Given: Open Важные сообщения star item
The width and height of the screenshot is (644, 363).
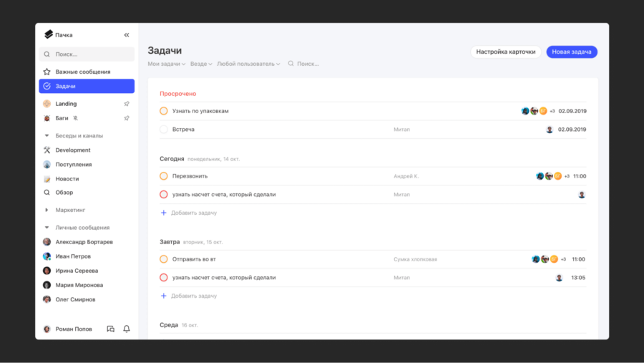Looking at the screenshot, I should click(47, 72).
